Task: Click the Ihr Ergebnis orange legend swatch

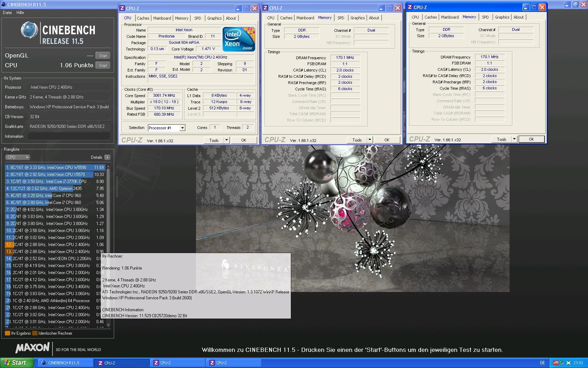Action: tap(7, 333)
